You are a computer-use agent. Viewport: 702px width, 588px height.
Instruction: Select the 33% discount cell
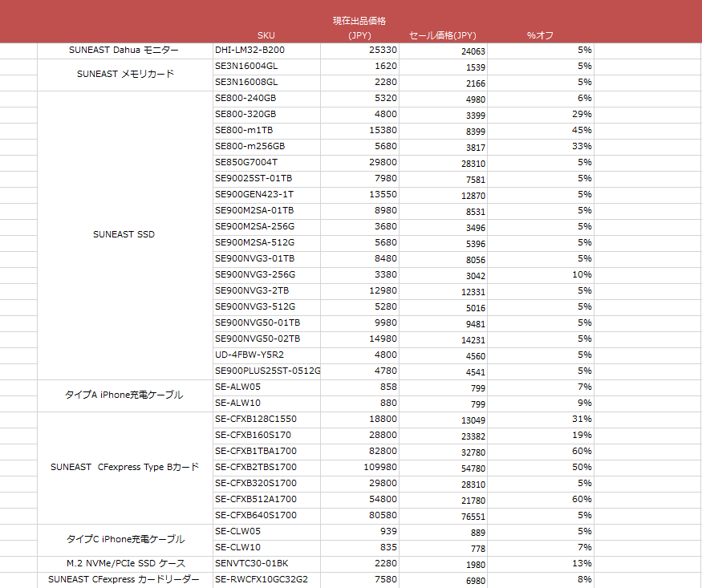[x=541, y=147]
